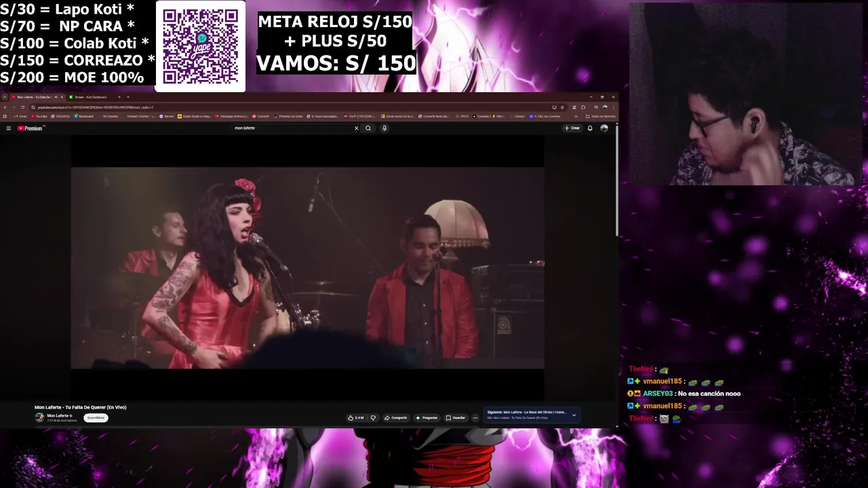Viewport: 868px width, 488px height.
Task: Dislike the video with thumbs down
Action: pos(373,418)
